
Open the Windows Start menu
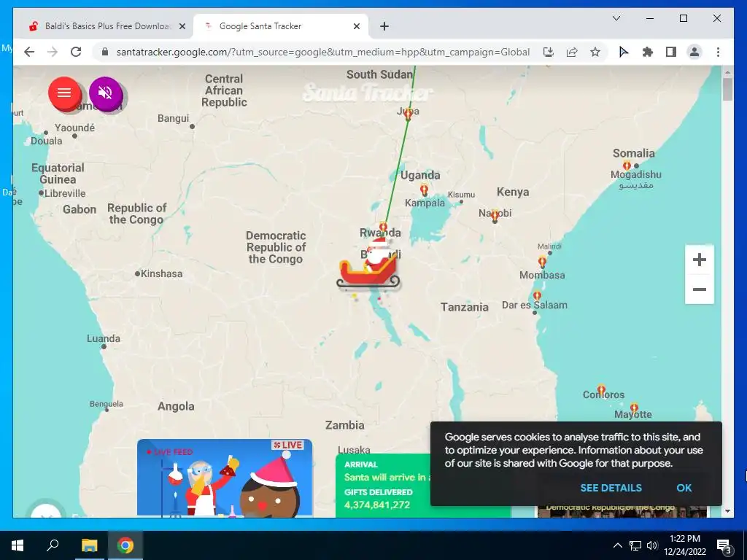tap(18, 545)
